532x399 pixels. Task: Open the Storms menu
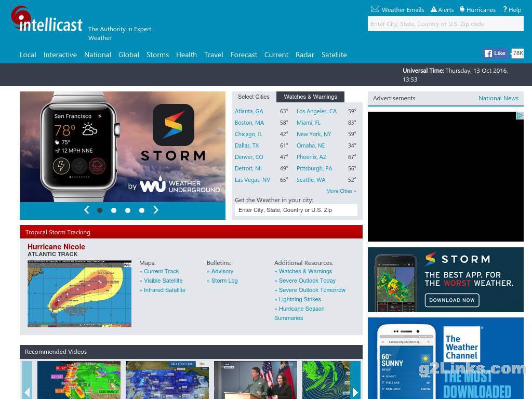pyautogui.click(x=157, y=55)
